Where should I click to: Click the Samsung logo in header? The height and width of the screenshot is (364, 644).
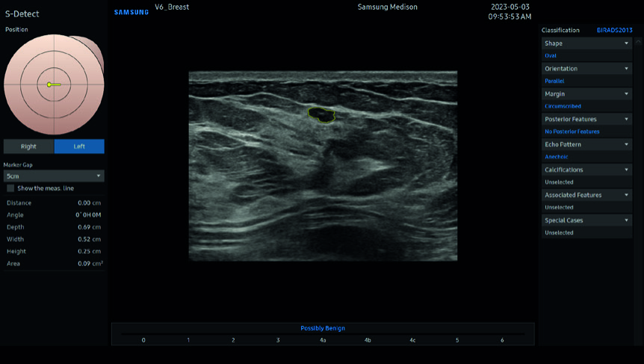[131, 13]
